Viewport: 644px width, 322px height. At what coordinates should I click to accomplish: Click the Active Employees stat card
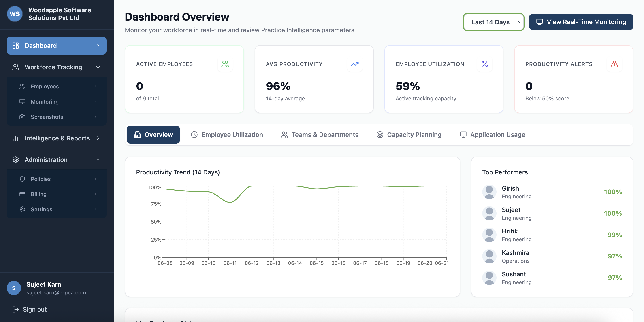pyautogui.click(x=184, y=79)
